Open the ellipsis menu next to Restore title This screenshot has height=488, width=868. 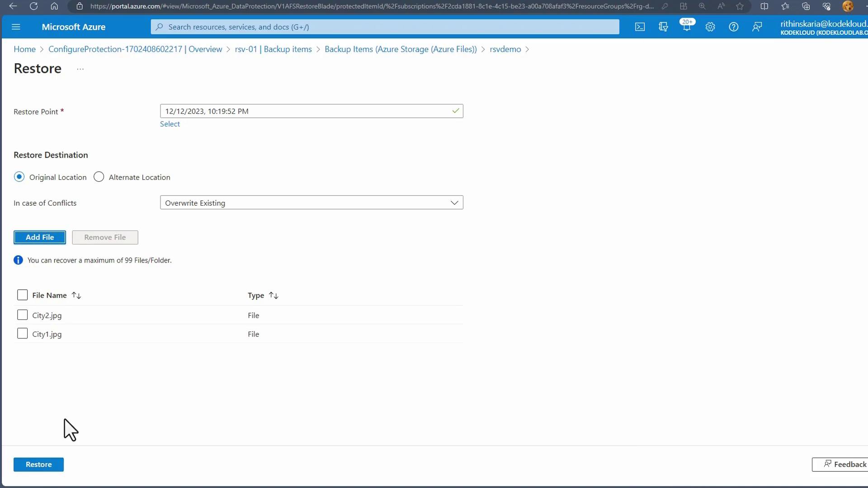click(x=80, y=69)
